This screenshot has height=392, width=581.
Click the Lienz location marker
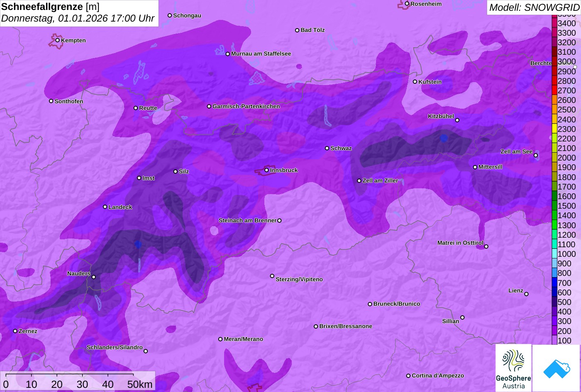click(x=526, y=294)
